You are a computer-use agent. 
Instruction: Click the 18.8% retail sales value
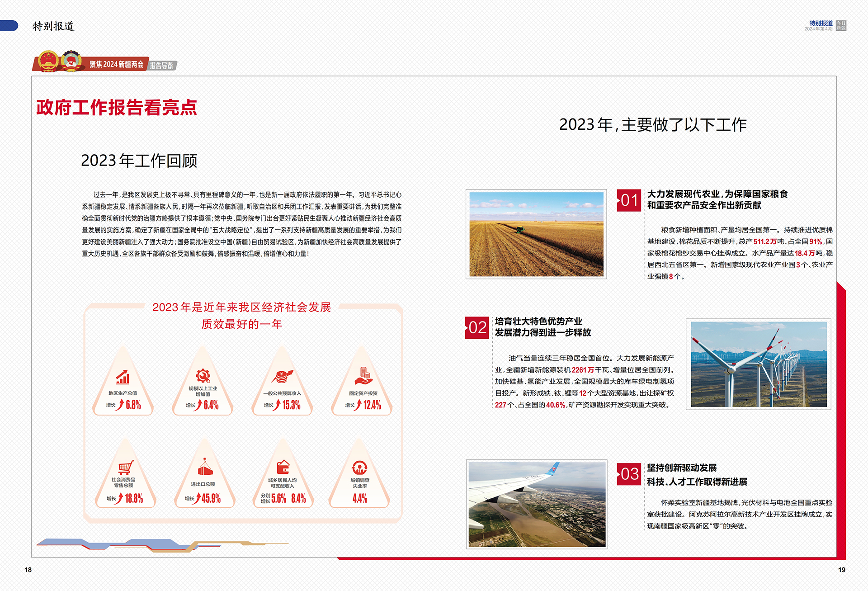[134, 498]
